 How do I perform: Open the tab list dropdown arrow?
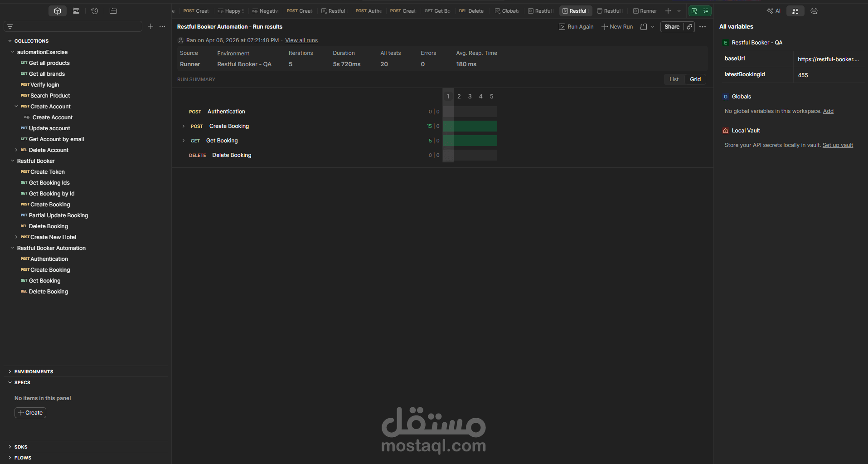679,11
